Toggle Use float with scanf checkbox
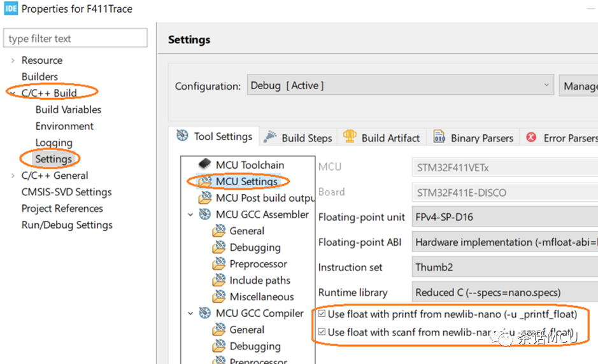The width and height of the screenshot is (598, 364). [x=322, y=332]
